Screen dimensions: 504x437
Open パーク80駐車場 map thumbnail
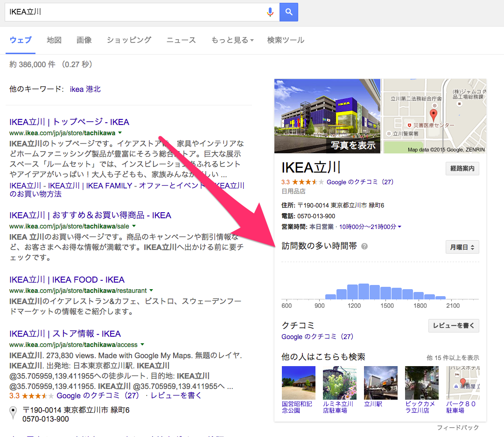tap(463, 383)
